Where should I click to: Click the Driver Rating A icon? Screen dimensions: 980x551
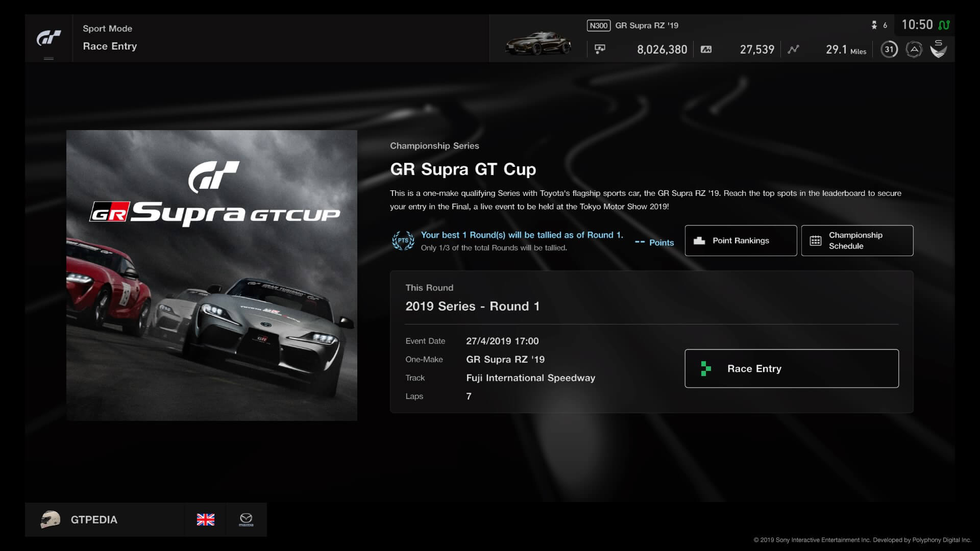914,49
